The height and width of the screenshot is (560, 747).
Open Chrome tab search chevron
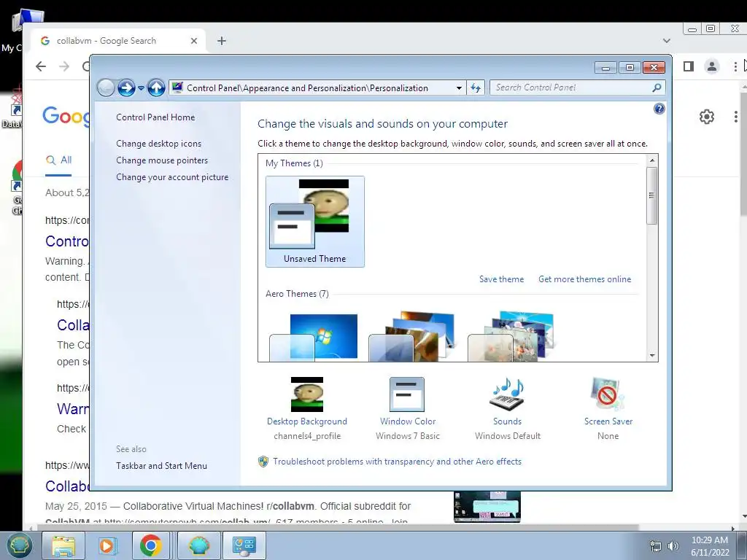[667, 41]
